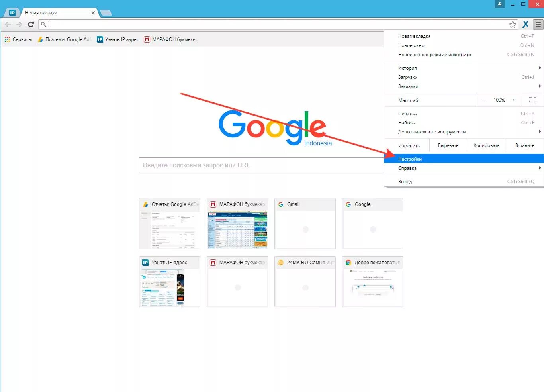Viewport: 544px width, 392px height.
Task: Choose Выход from the menu
Action: click(x=464, y=182)
